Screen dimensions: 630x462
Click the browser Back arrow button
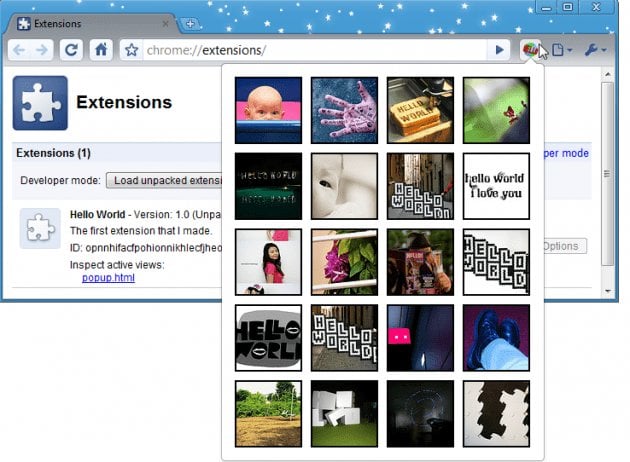(20, 50)
